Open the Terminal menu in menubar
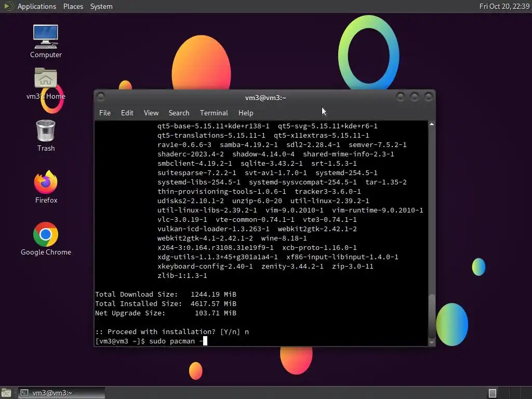Screen dimensions: 532x399 click(214, 113)
